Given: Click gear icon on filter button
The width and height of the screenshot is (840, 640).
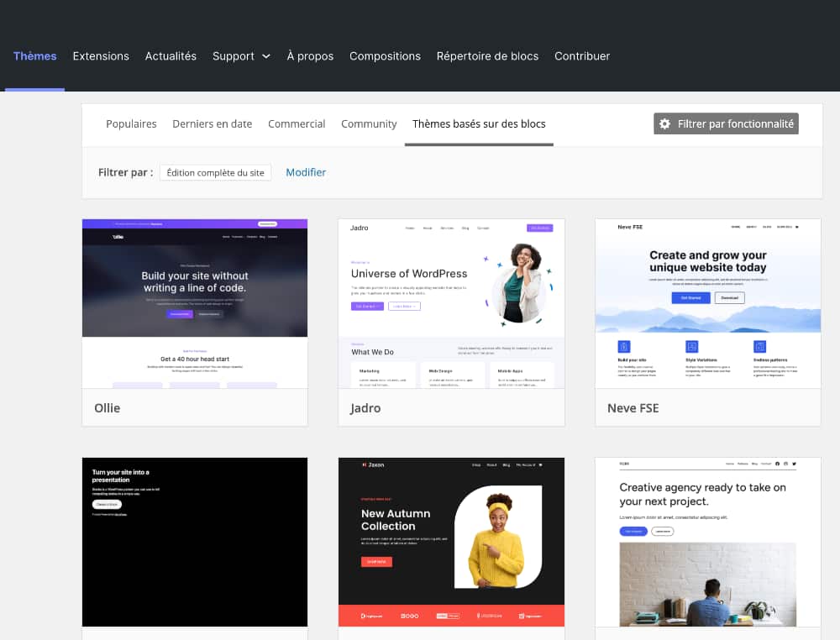Looking at the screenshot, I should click(664, 123).
